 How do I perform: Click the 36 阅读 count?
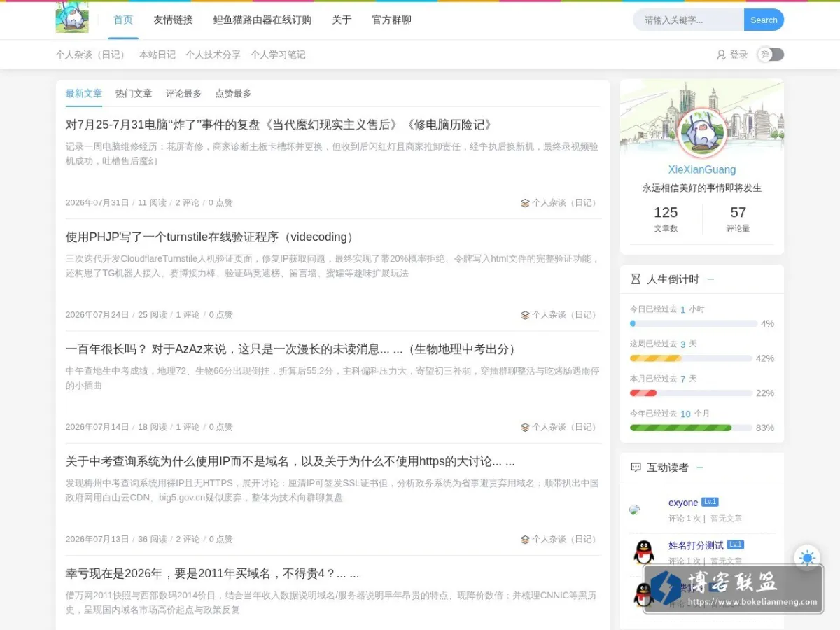[153, 539]
